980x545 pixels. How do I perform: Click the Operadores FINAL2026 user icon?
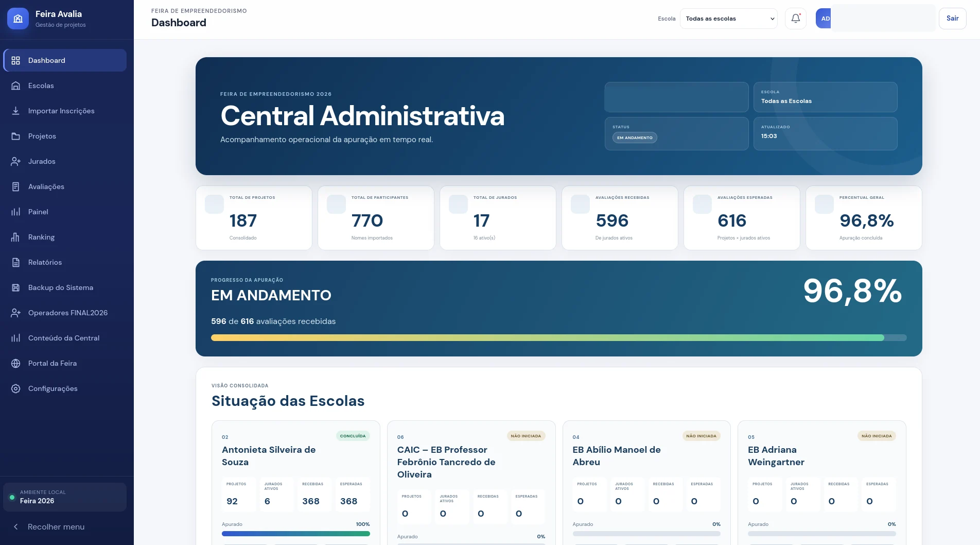(16, 313)
